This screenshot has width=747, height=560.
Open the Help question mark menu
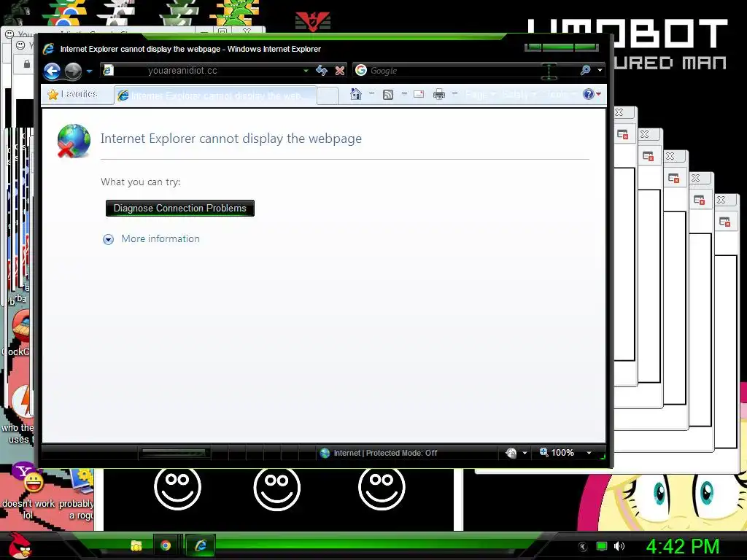tap(592, 94)
